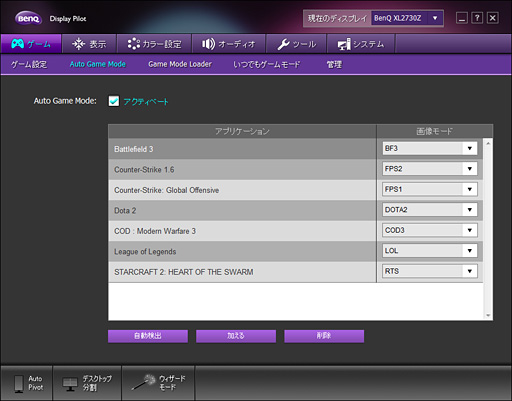Switch to いつでもゲームモード tab
Screen dimensions: 512x401
click(267, 64)
